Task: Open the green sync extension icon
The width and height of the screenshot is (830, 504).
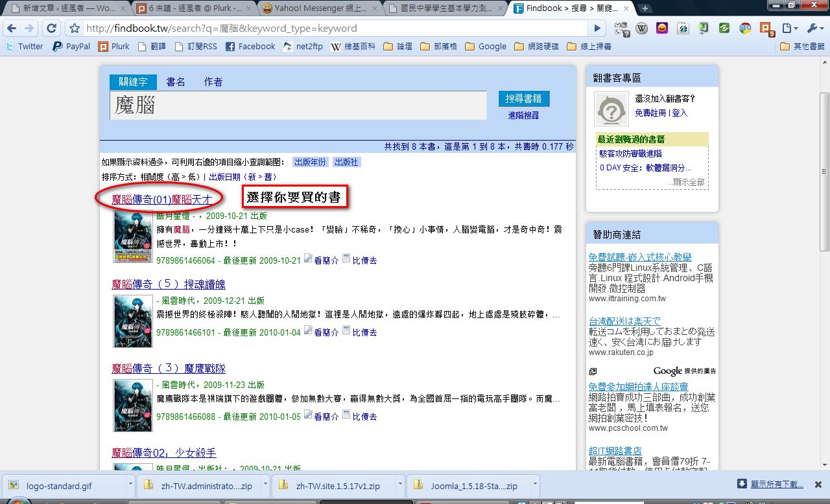Action: [724, 29]
